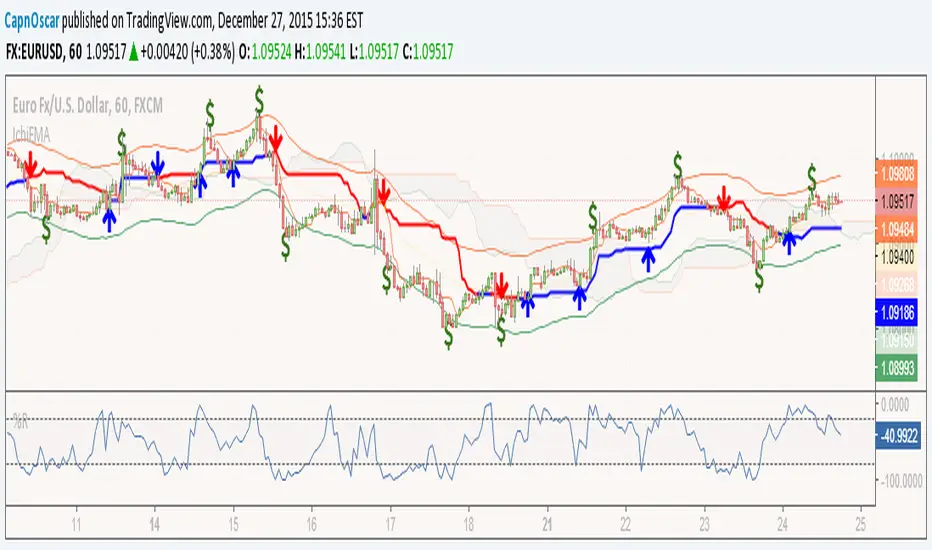Click the orange 1.09808 price label
Screen dimensions: 932x550
(896, 174)
